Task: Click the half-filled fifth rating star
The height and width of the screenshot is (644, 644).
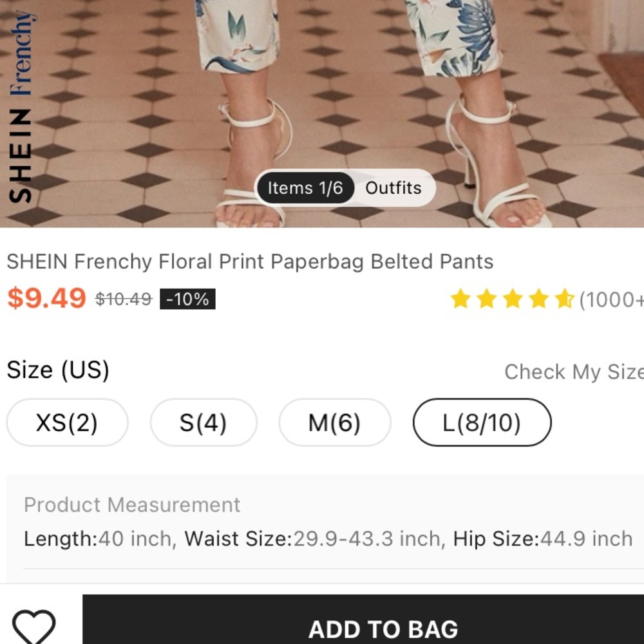Action: coord(564,299)
